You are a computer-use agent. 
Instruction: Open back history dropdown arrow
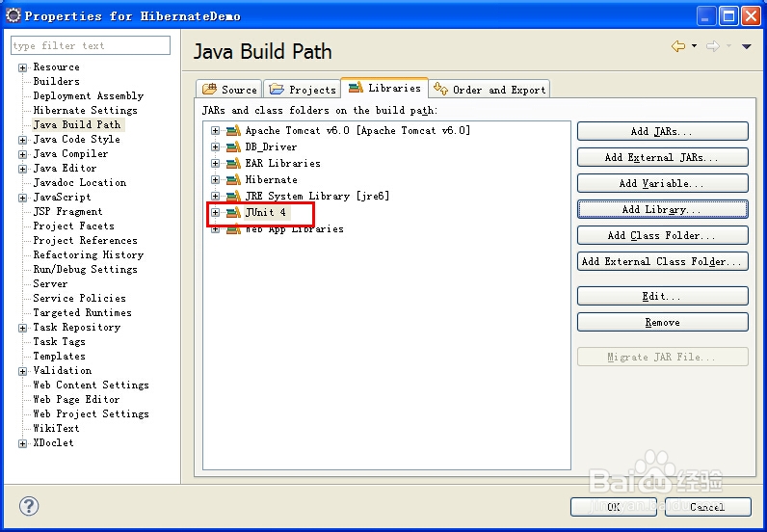click(x=694, y=46)
